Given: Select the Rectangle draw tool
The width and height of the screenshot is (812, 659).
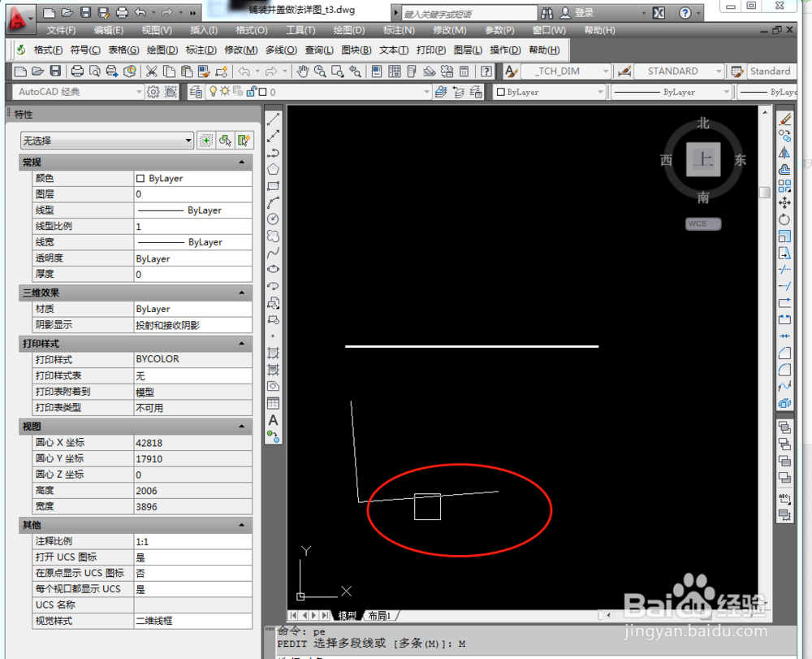Looking at the screenshot, I should (273, 186).
